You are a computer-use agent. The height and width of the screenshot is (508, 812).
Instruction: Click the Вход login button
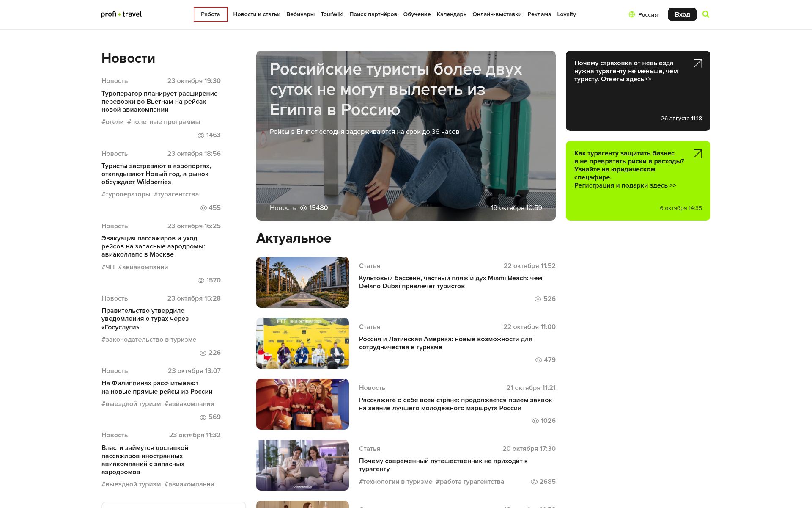(682, 14)
